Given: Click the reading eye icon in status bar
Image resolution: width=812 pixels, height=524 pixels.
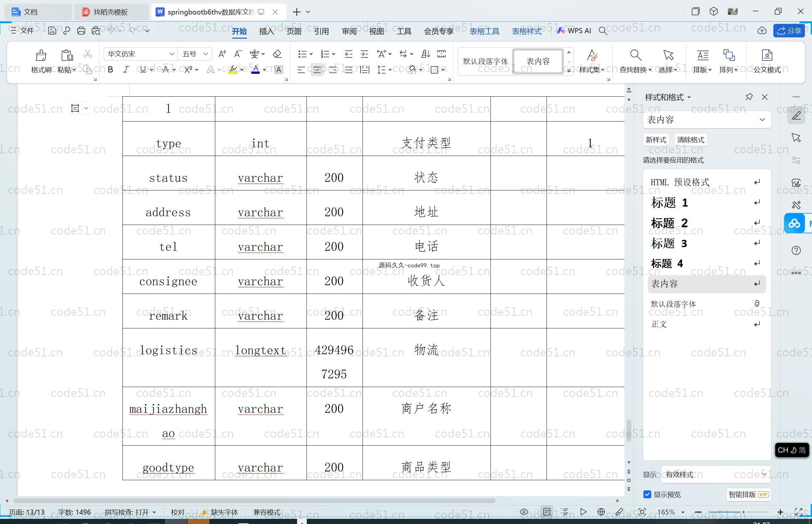Looking at the screenshot, I should [x=524, y=512].
